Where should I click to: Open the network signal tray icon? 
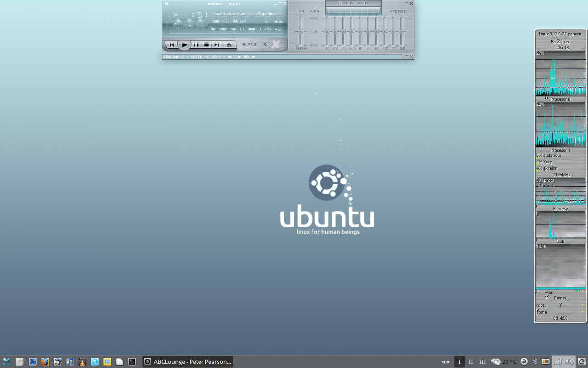point(558,362)
